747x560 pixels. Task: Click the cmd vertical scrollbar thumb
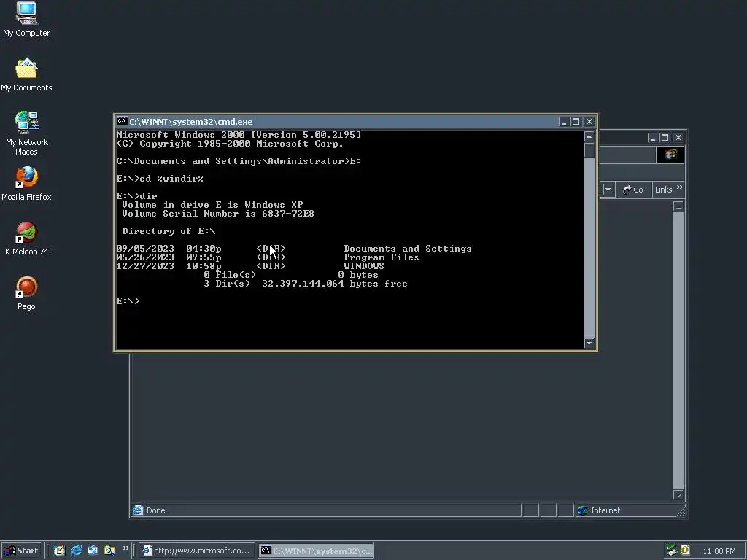pyautogui.click(x=589, y=150)
